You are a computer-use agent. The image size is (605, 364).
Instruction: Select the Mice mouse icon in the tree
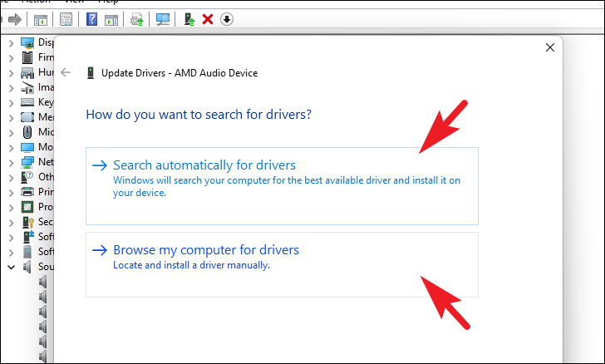click(x=27, y=132)
